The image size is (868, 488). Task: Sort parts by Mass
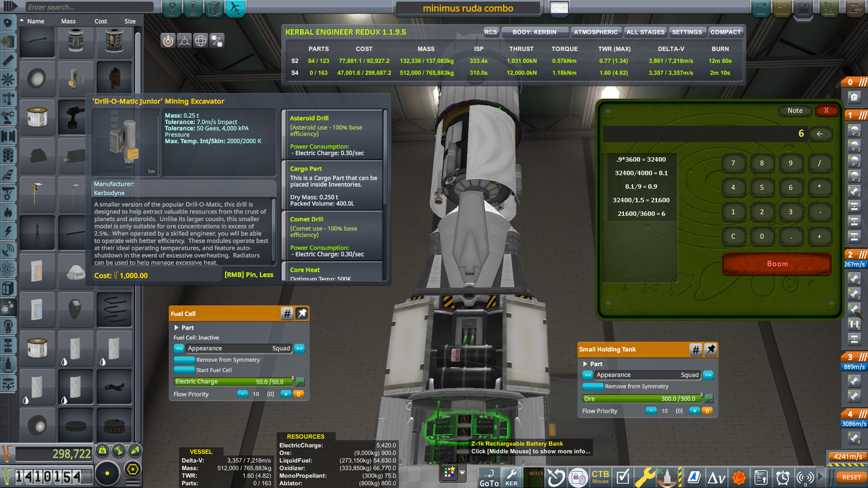(x=68, y=21)
